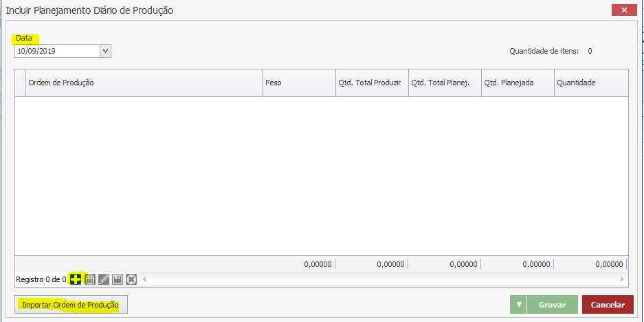Click the floppy disk save record icon
Screen dimensions: 644x322
pyautogui.click(x=118, y=279)
